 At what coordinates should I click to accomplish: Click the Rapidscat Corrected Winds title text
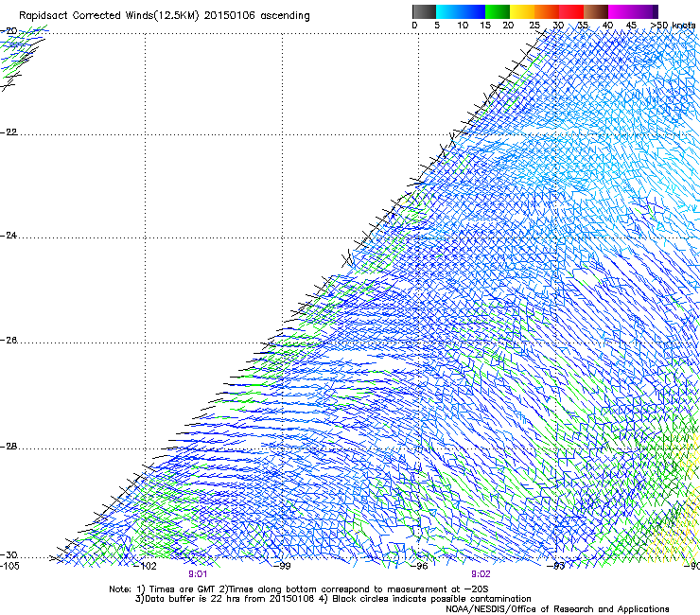tap(165, 16)
